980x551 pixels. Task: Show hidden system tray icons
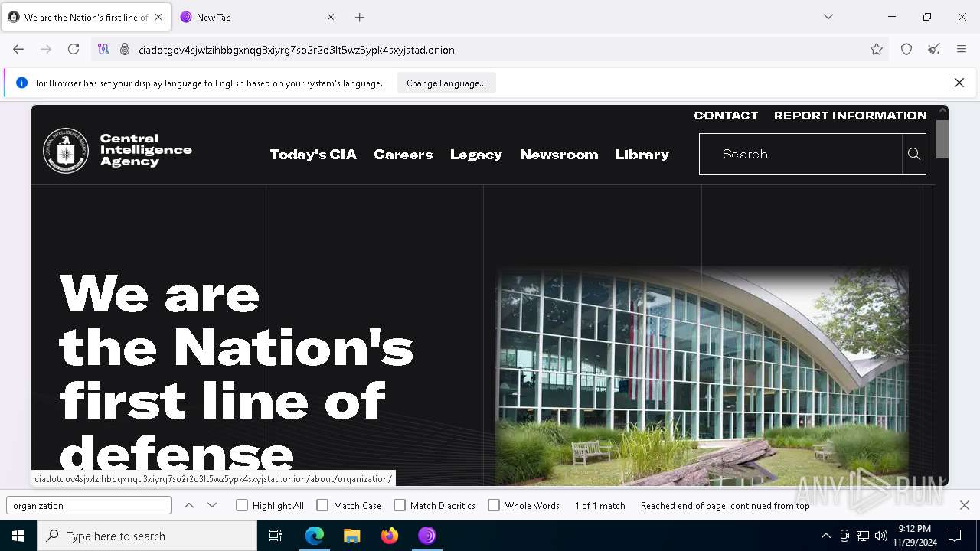pyautogui.click(x=825, y=536)
